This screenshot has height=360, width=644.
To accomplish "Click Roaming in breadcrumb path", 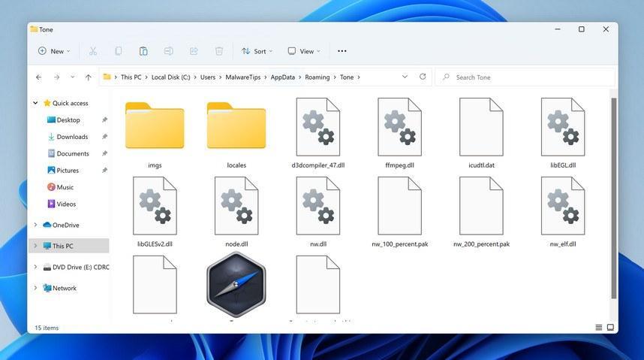I will tap(317, 77).
